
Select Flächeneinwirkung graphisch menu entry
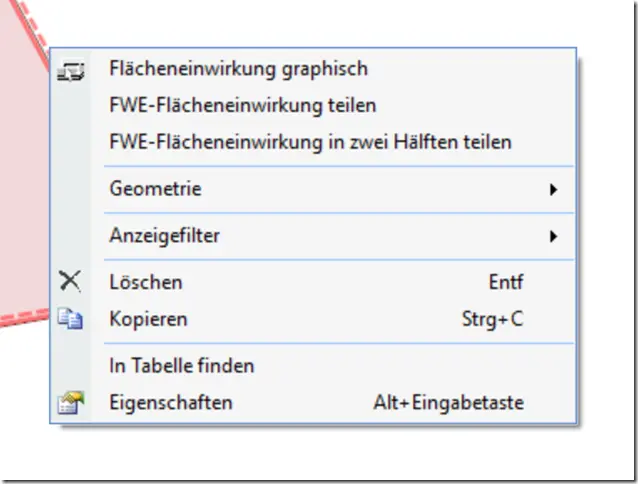[312, 69]
